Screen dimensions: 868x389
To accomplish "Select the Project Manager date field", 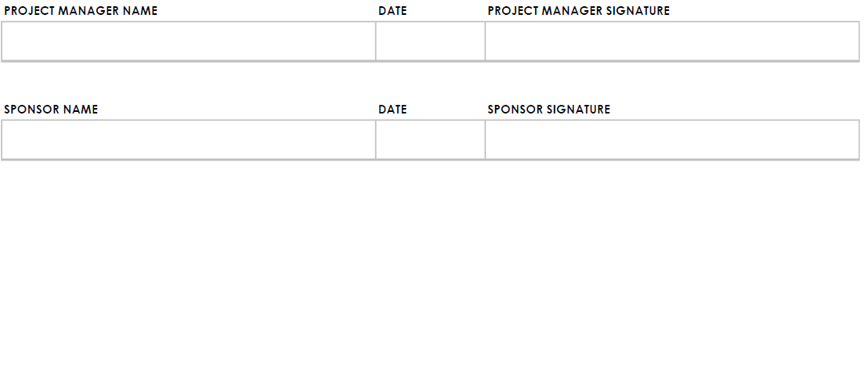I will pyautogui.click(x=430, y=41).
